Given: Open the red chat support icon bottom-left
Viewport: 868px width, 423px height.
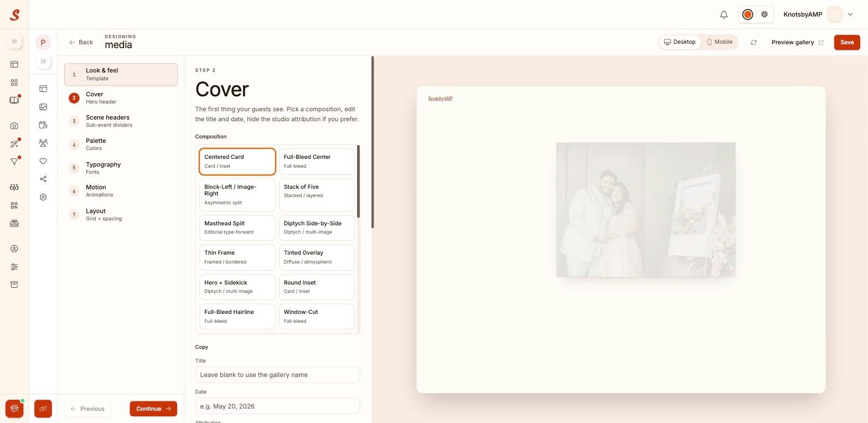Looking at the screenshot, I should tap(14, 409).
